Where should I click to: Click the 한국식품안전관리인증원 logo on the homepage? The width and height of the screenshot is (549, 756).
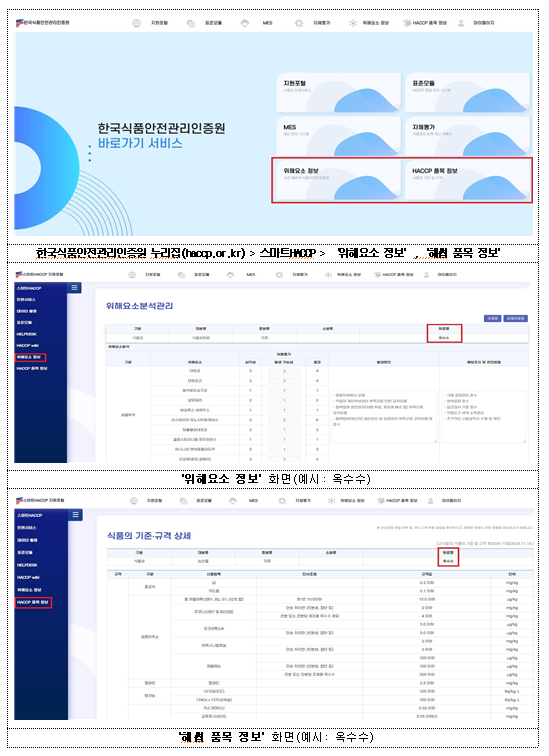[42, 22]
